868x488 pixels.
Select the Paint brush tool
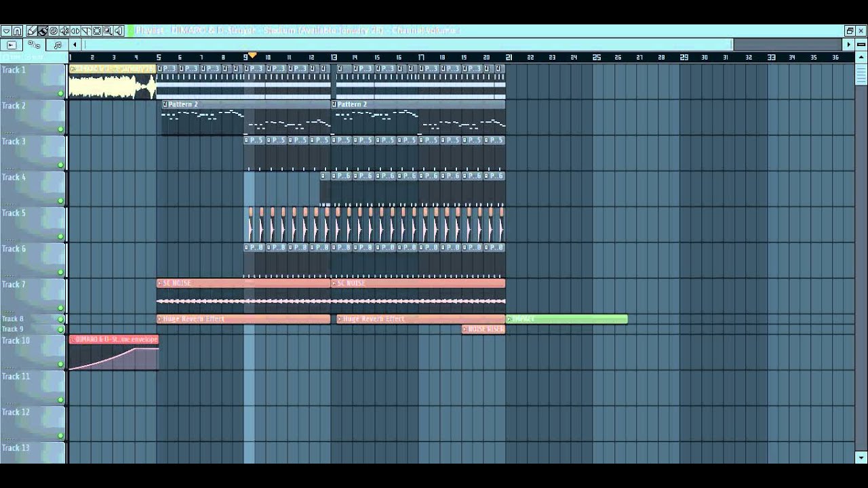[x=43, y=31]
